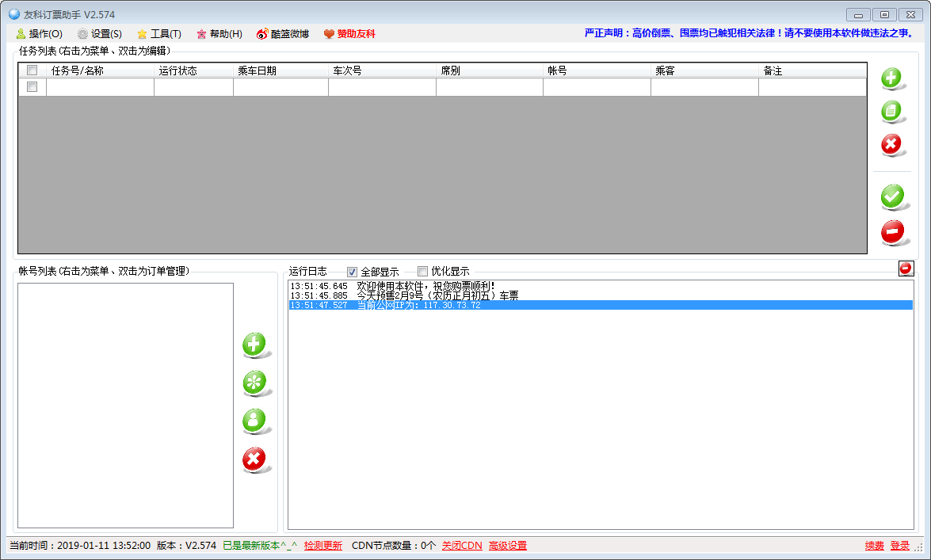Close the 友科订票助手 window
The height and width of the screenshot is (560, 931).
click(x=911, y=15)
